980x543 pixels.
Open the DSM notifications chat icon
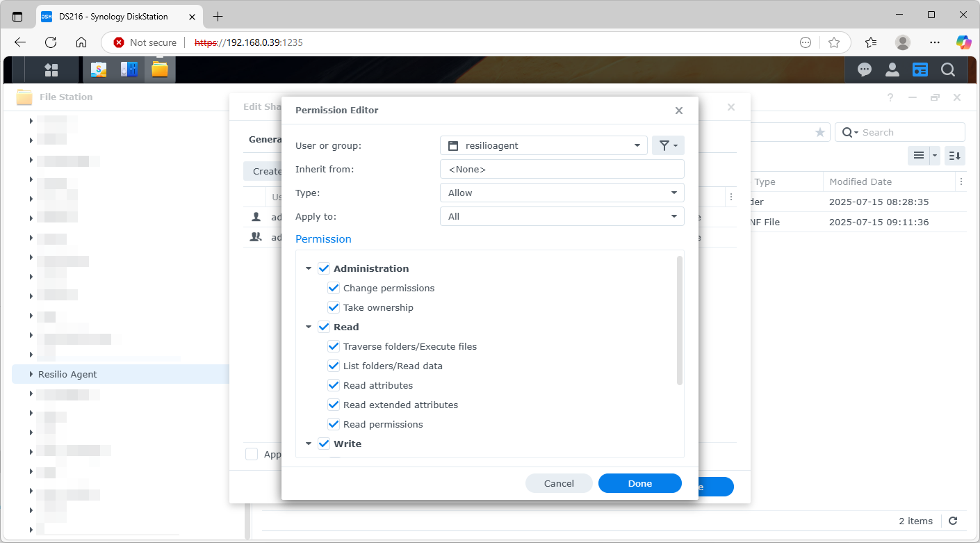865,70
